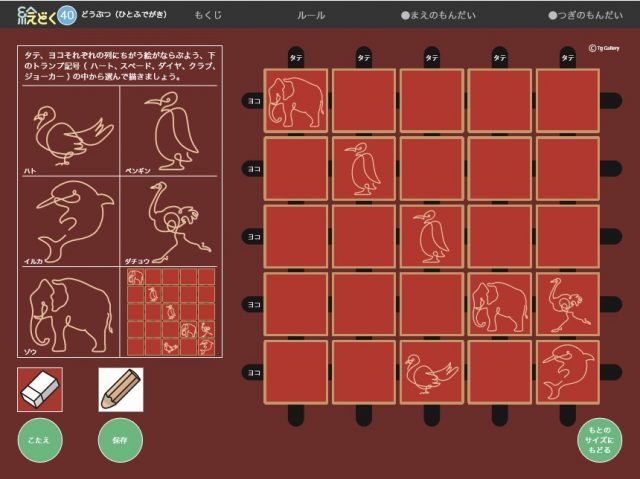Go to まえのもんだい previous puzzle
Image resolution: width=640 pixels, height=479 pixels.
tap(438, 16)
